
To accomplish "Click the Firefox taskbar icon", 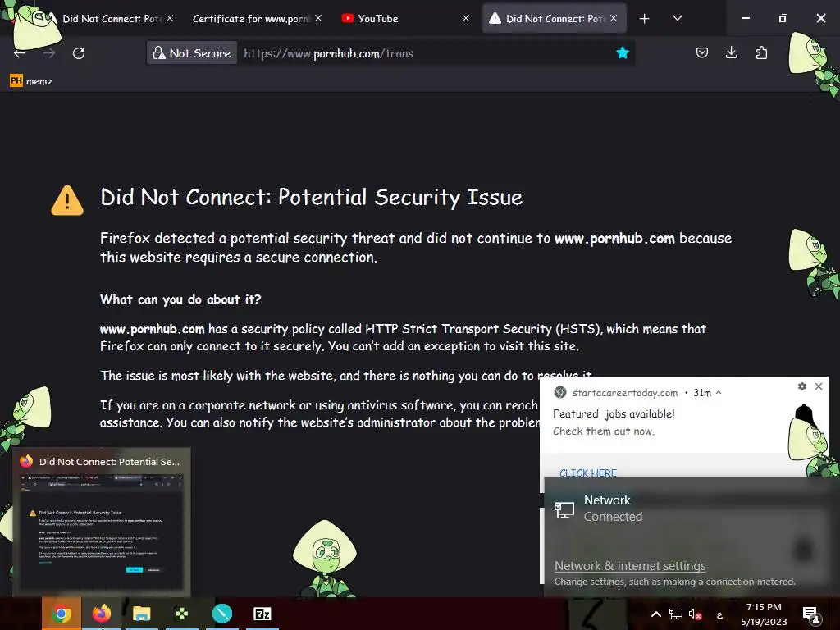I will pos(101,614).
